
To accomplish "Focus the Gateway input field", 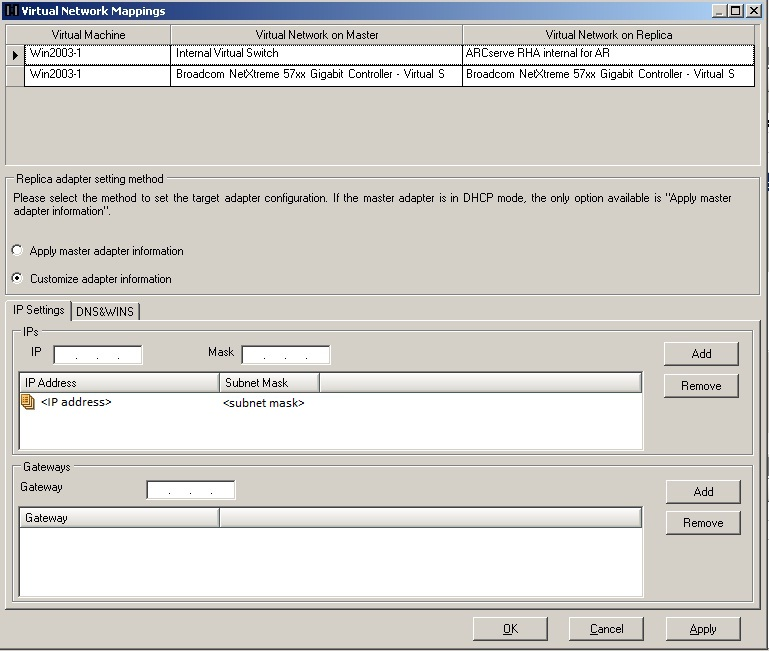I will point(191,490).
